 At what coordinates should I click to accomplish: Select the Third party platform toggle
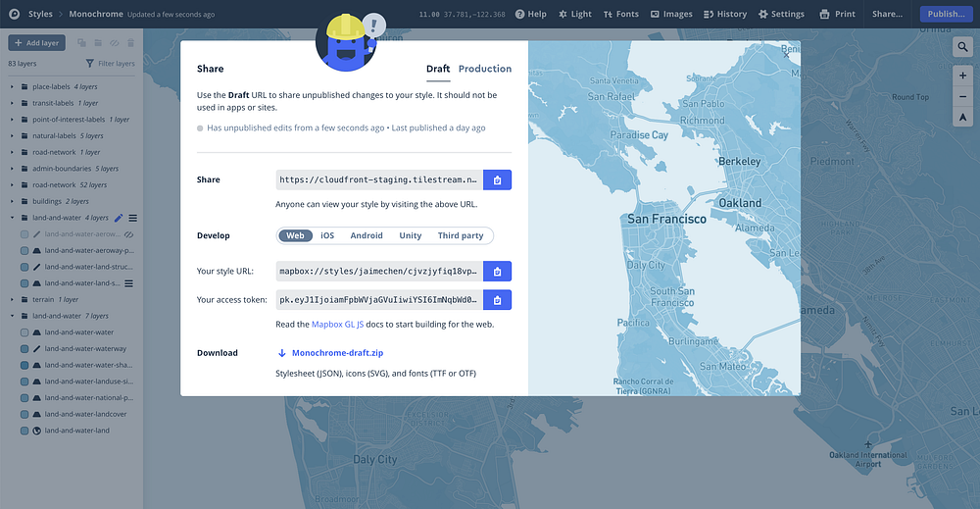(461, 235)
